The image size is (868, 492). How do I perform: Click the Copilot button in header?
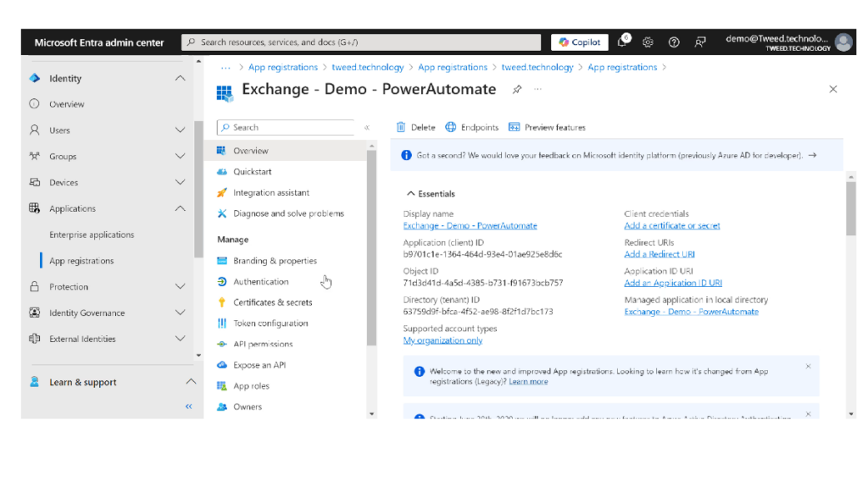tap(580, 42)
